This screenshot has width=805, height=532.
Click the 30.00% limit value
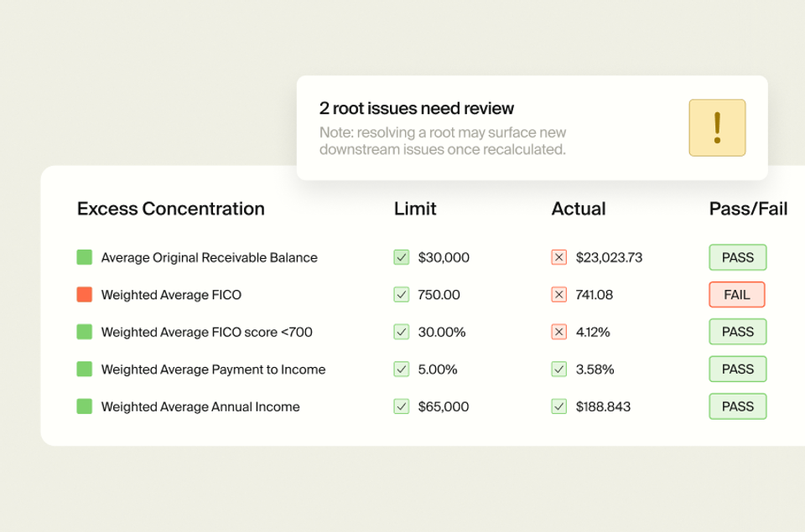coord(442,332)
